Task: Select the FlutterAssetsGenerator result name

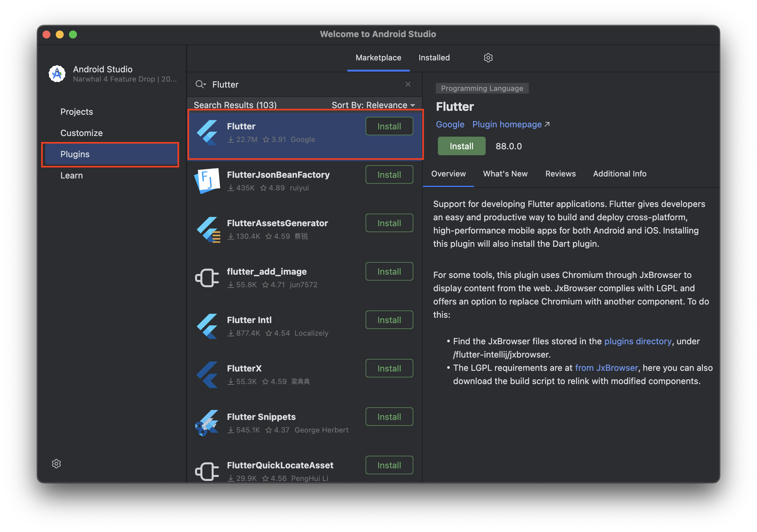Action: 277,223
